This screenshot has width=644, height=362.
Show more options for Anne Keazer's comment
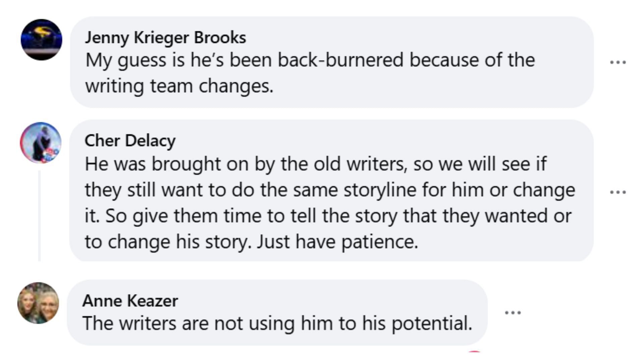tap(513, 313)
